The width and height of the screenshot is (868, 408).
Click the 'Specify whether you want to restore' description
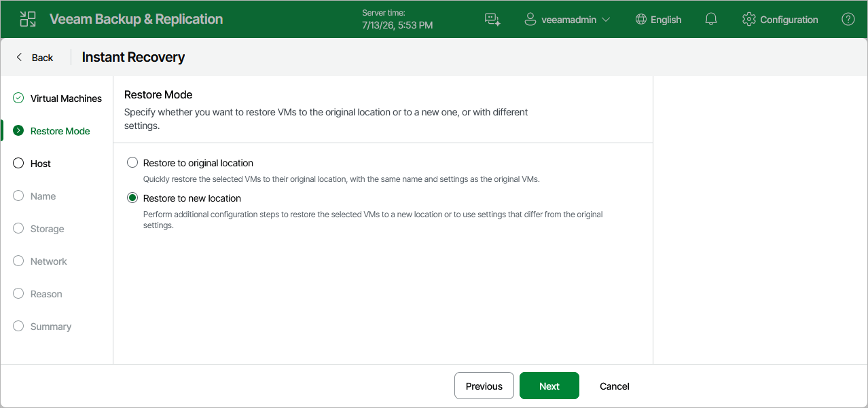coord(326,119)
